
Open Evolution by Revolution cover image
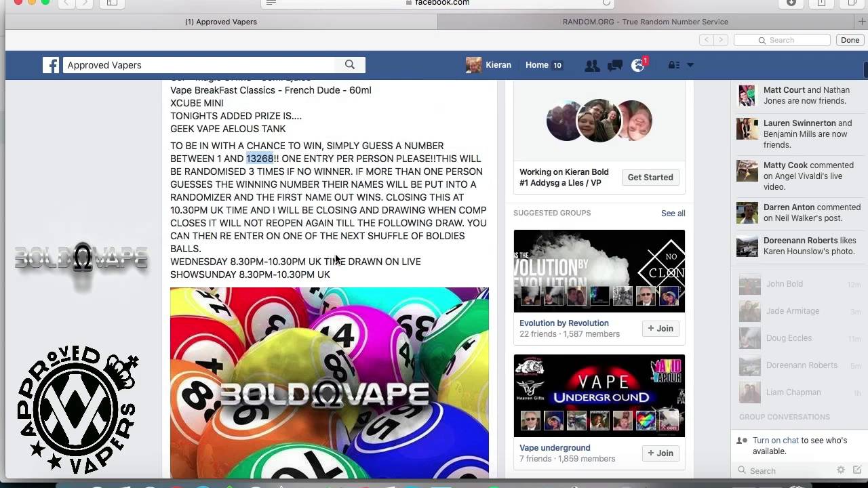599,271
